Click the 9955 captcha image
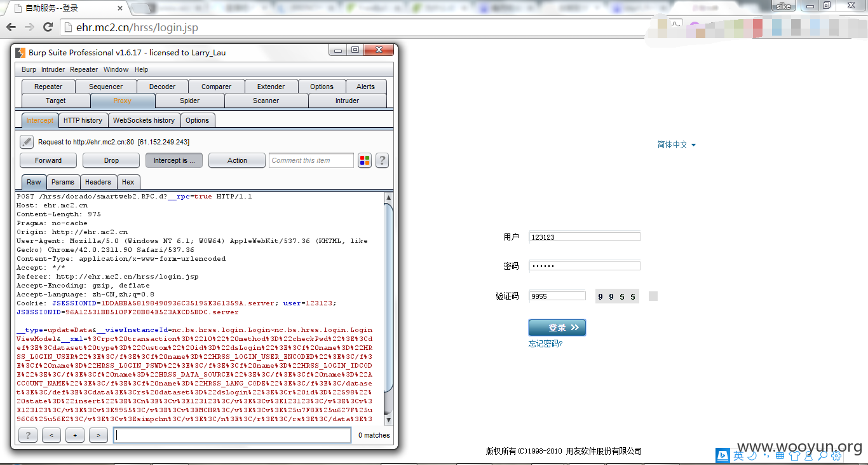Screen dimensions: 868x465 click(617, 296)
